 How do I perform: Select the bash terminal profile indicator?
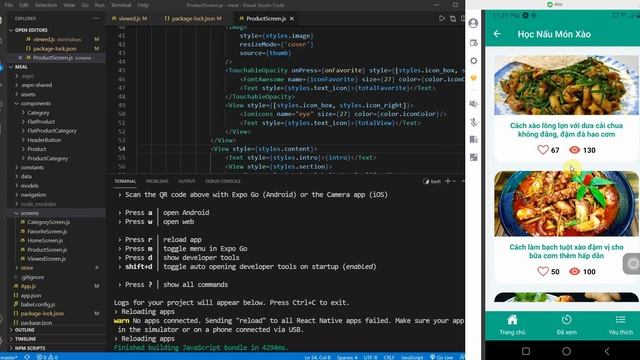click(432, 181)
